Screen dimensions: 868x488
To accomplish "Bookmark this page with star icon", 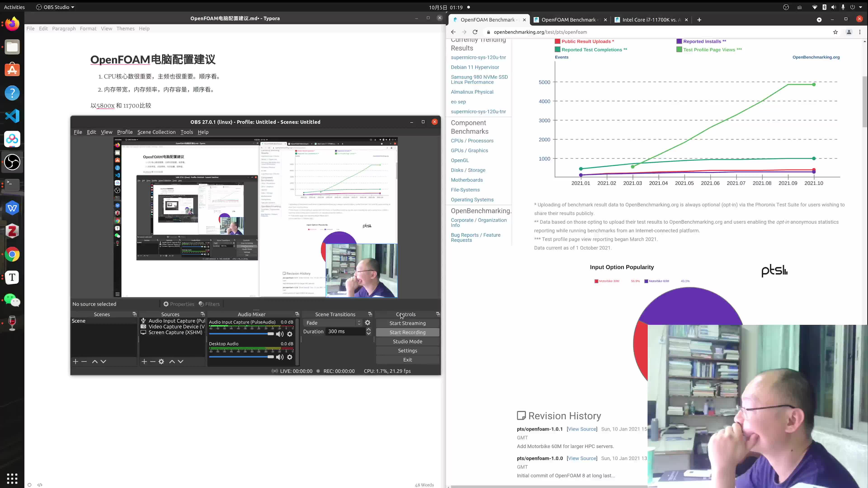I will click(x=835, y=32).
